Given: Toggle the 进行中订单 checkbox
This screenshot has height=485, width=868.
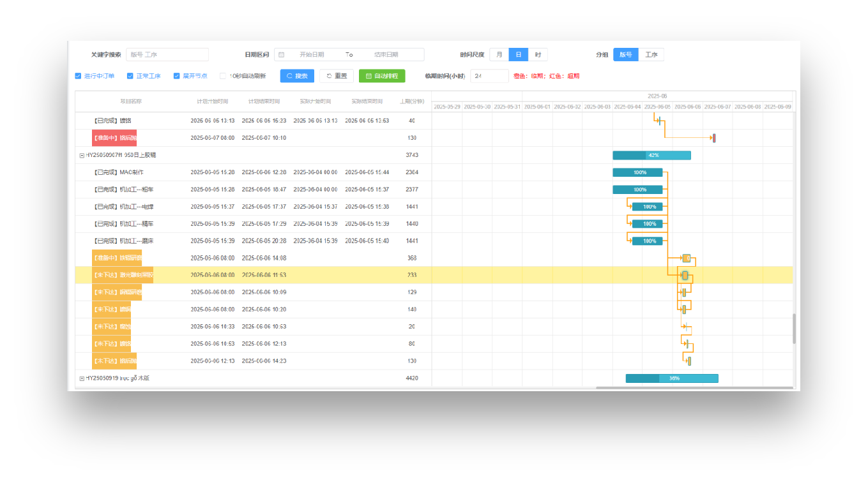Looking at the screenshot, I should tap(79, 76).
